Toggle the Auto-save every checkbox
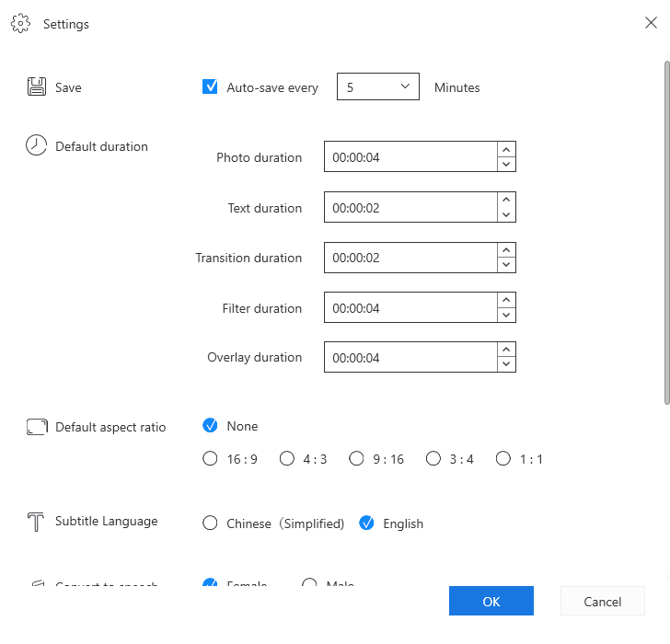 pos(210,87)
